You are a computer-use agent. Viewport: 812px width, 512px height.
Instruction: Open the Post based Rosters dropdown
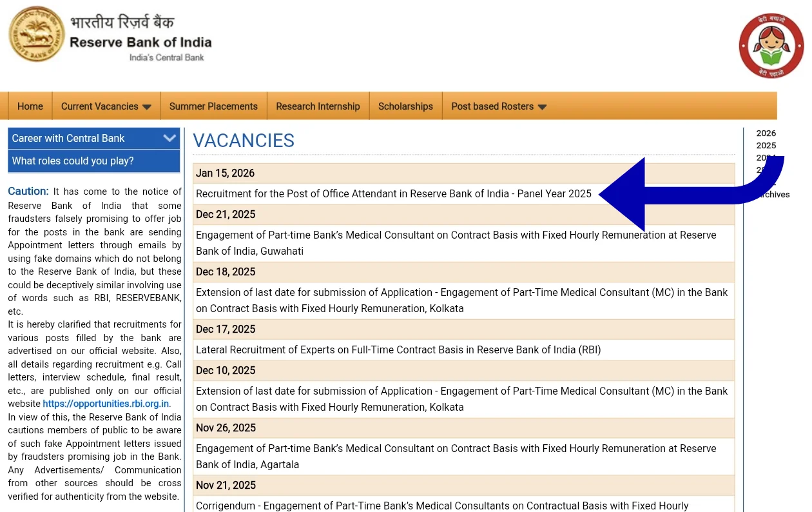click(498, 106)
